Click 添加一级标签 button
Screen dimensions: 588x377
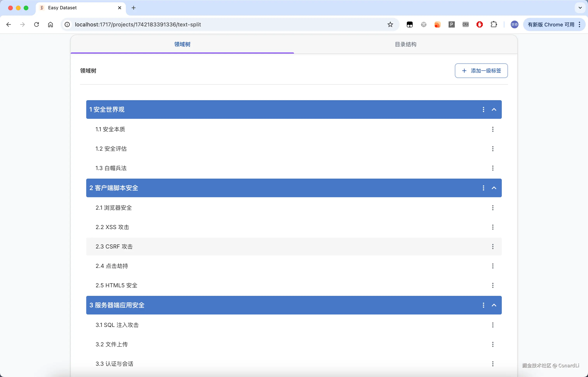click(481, 71)
